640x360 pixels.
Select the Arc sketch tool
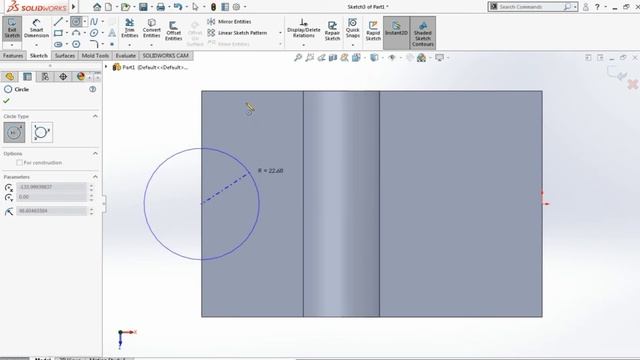point(76,33)
